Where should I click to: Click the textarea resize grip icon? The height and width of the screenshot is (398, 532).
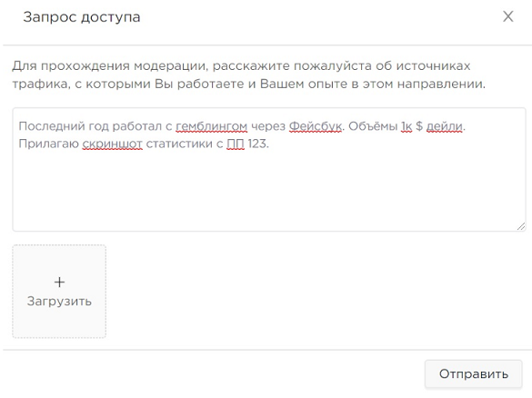tap(521, 226)
